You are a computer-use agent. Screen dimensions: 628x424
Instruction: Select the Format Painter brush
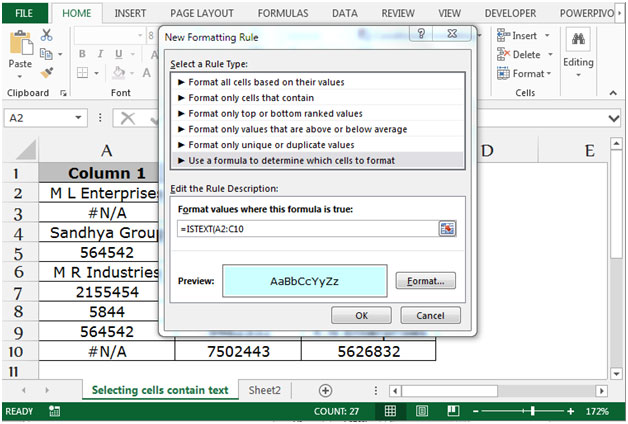[x=46, y=72]
